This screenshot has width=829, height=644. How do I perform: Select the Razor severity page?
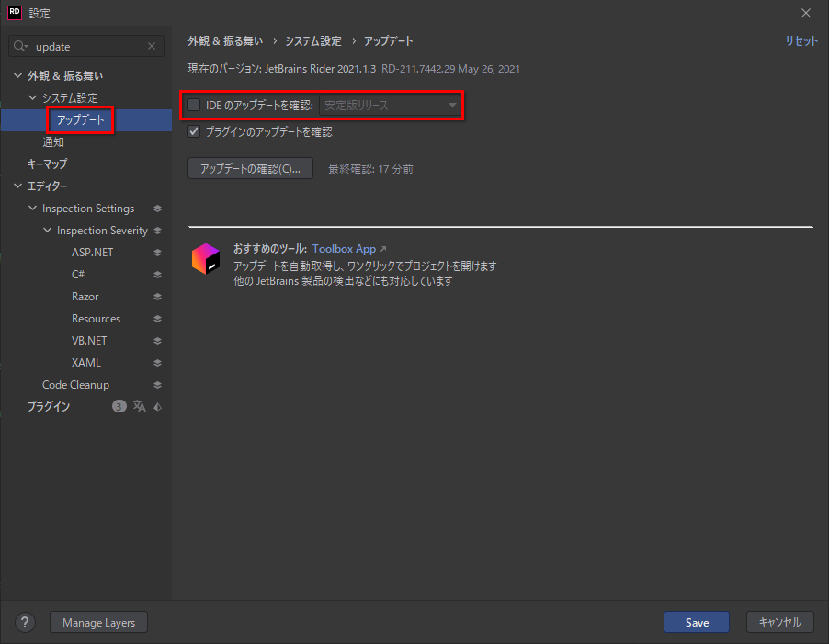click(x=85, y=297)
